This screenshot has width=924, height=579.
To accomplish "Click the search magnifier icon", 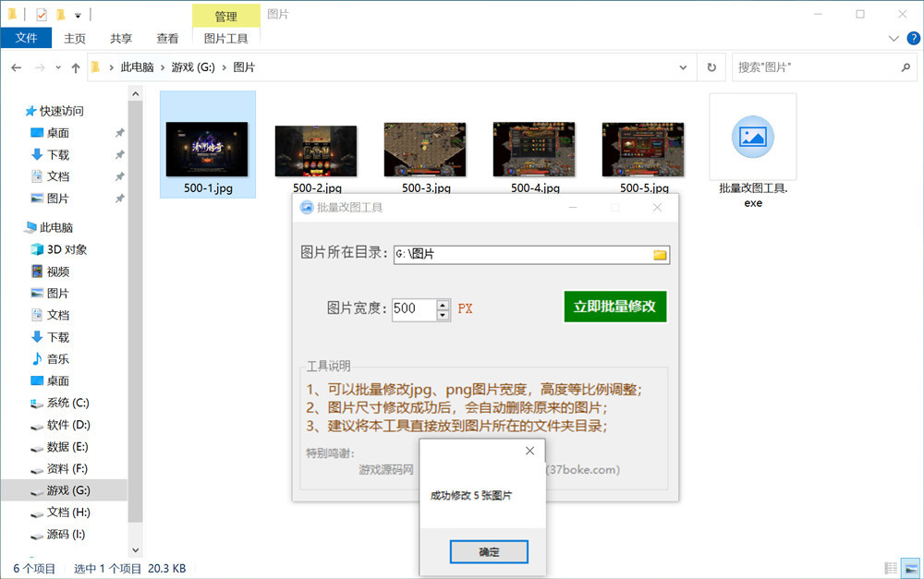I will [x=906, y=67].
